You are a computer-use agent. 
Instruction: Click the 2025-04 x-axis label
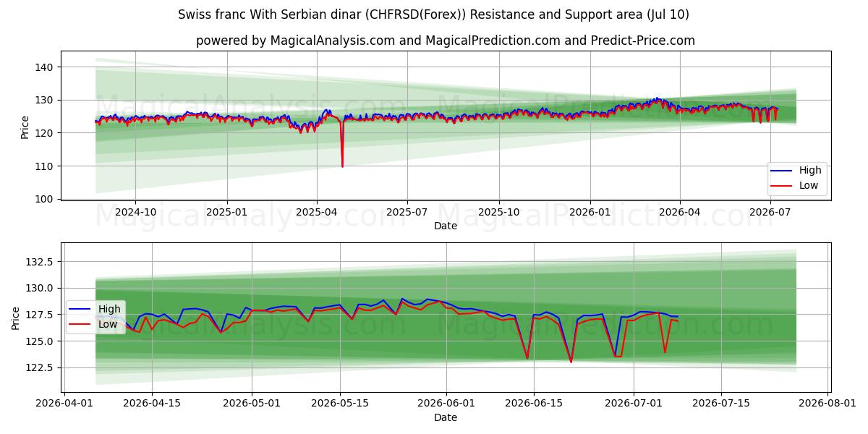[x=317, y=212]
